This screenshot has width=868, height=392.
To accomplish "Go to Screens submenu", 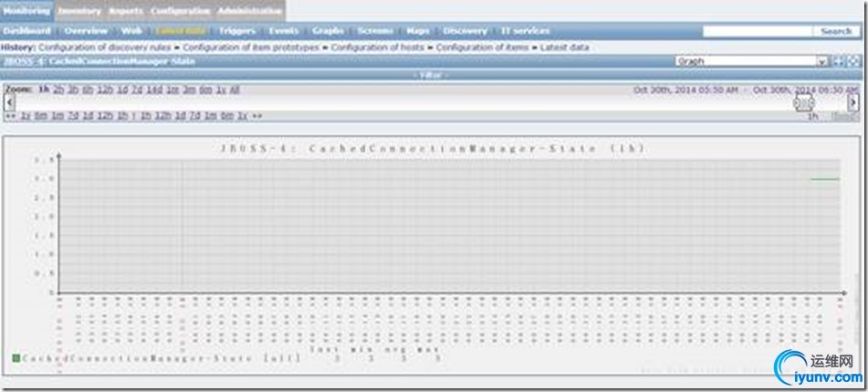I will 375,31.
